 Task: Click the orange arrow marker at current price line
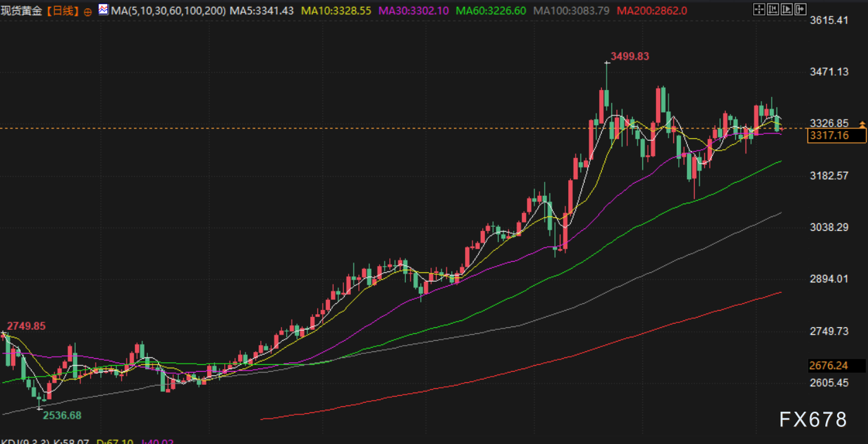tap(862, 125)
